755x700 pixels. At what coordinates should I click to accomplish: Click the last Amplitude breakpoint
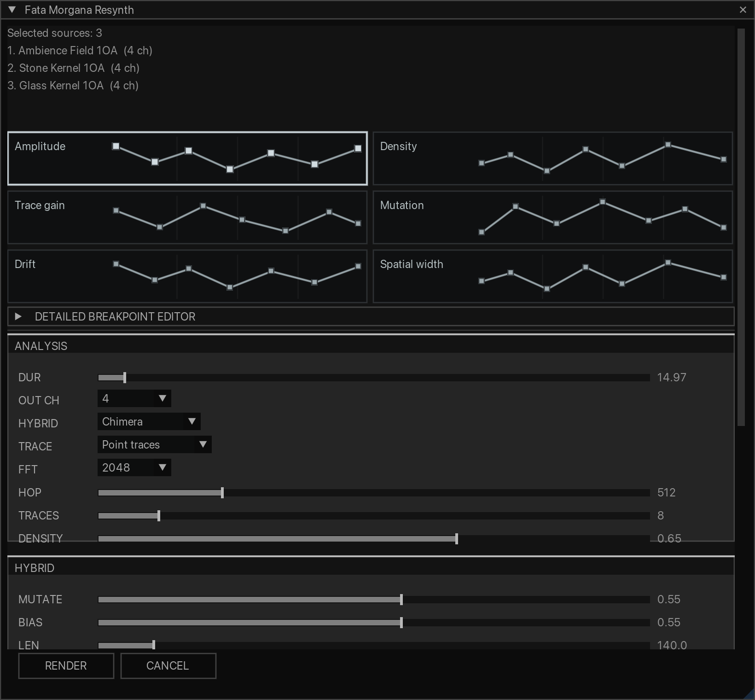tap(358, 148)
